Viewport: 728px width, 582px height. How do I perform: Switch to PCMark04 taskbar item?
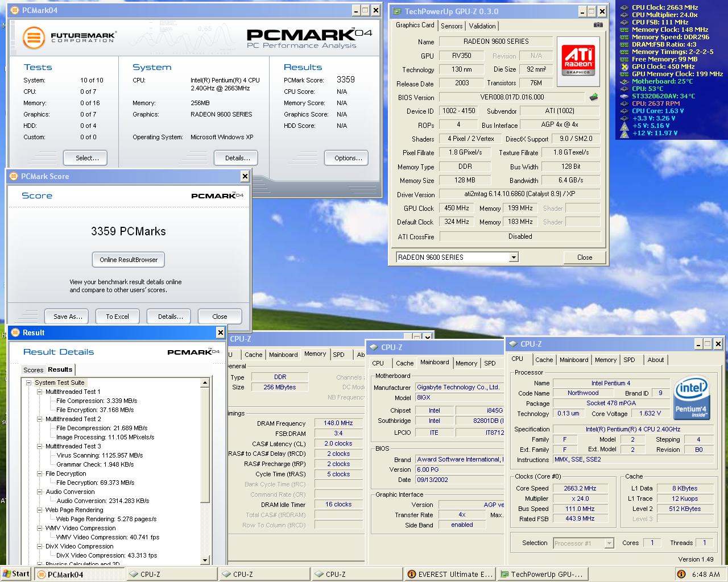click(x=78, y=574)
